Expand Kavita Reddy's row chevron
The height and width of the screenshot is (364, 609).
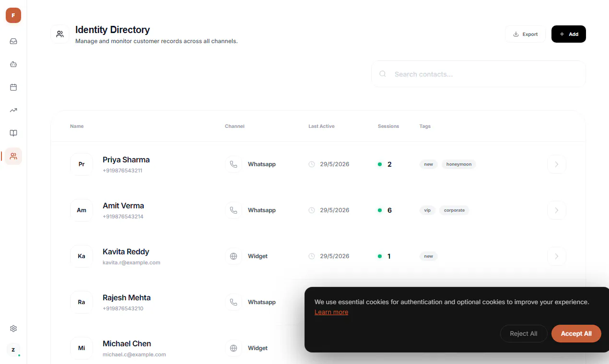click(557, 256)
